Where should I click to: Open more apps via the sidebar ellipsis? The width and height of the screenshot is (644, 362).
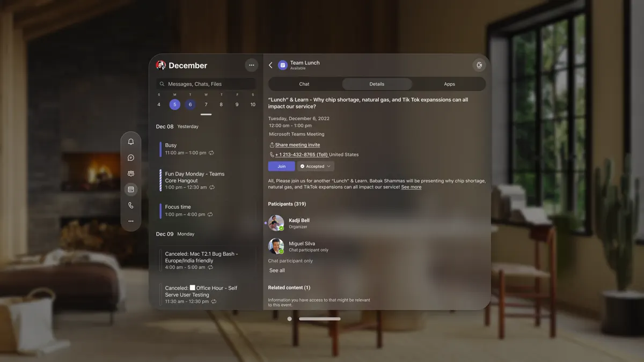[x=130, y=220]
